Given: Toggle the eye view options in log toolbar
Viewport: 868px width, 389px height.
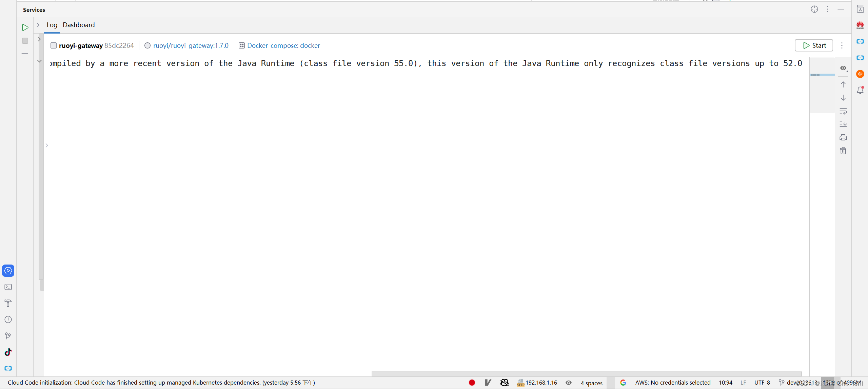Looking at the screenshot, I should coord(843,69).
